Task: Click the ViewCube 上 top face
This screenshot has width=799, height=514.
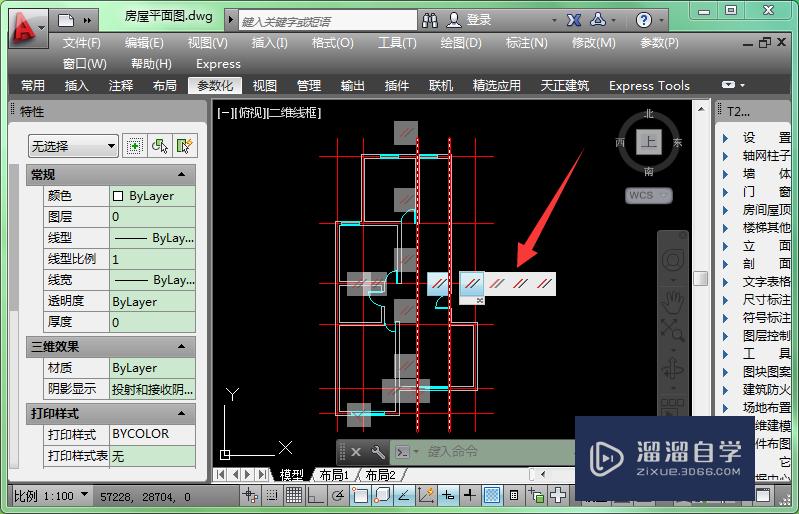Action: tap(649, 142)
